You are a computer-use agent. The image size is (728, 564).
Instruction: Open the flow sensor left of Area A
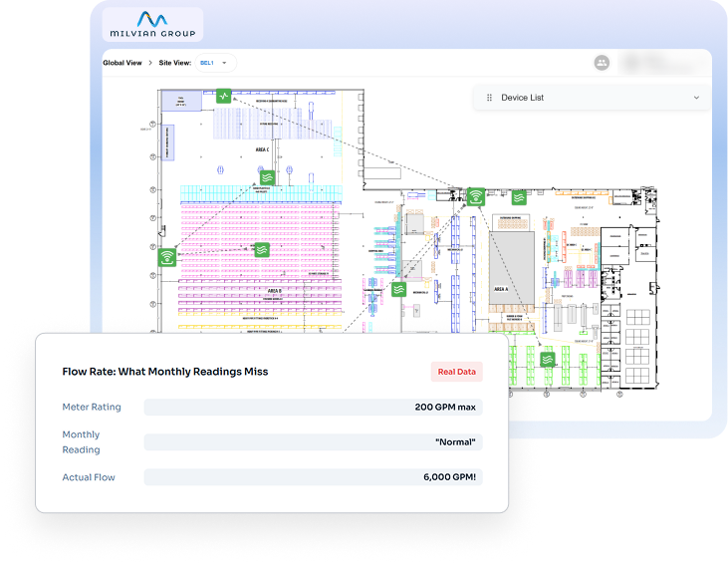click(398, 289)
